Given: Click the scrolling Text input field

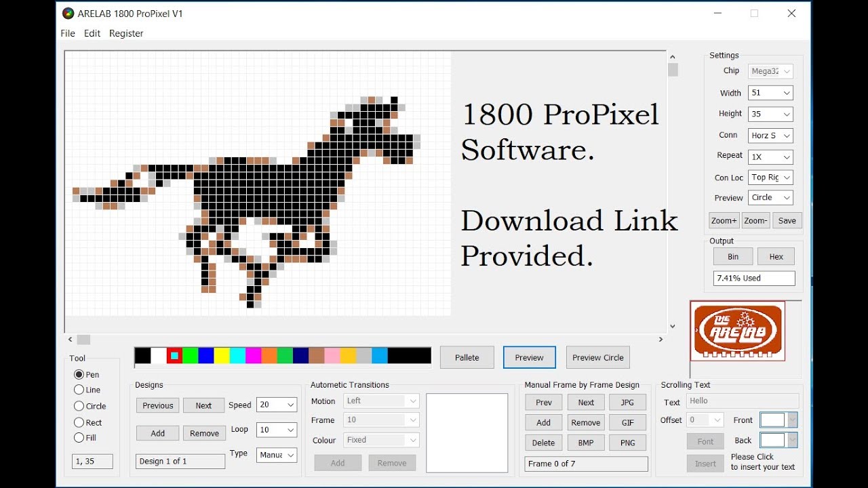Looking at the screenshot, I should point(743,401).
